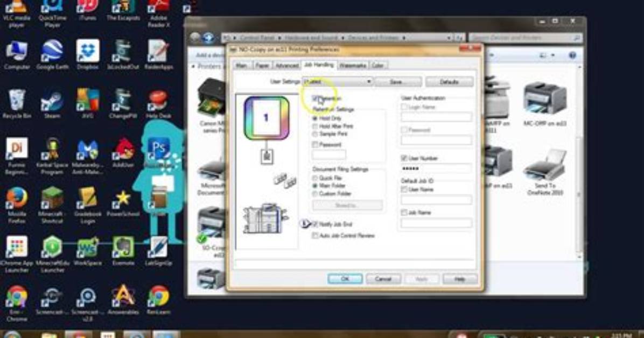Enable the Auto Job Control Review checkbox
This screenshot has height=338, width=644.
click(316, 236)
